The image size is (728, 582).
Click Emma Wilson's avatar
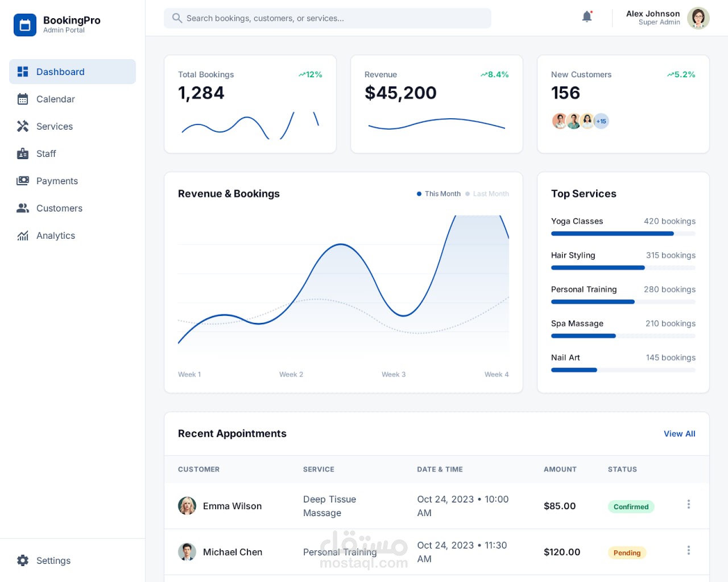[187, 506]
